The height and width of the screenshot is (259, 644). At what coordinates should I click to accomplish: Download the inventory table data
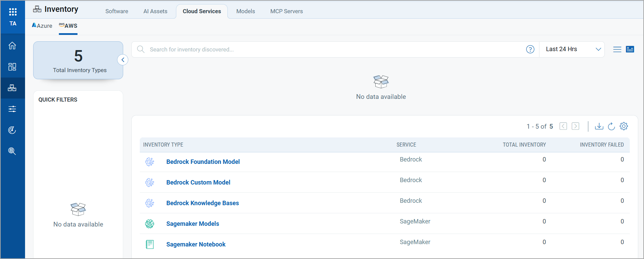599,126
